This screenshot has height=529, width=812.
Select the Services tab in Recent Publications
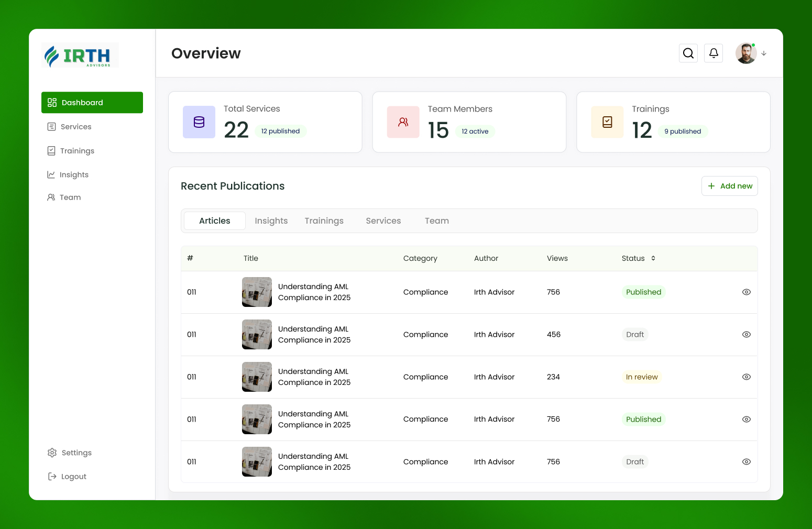coord(383,221)
